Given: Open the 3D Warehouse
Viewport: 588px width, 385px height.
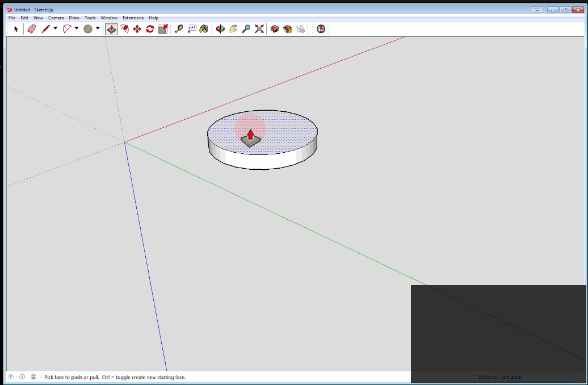Looking at the screenshot, I should coord(275,29).
